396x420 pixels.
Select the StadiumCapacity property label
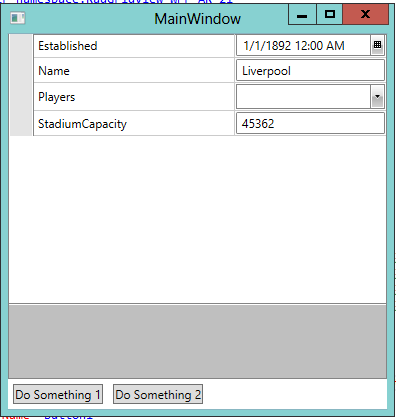pyautogui.click(x=82, y=124)
